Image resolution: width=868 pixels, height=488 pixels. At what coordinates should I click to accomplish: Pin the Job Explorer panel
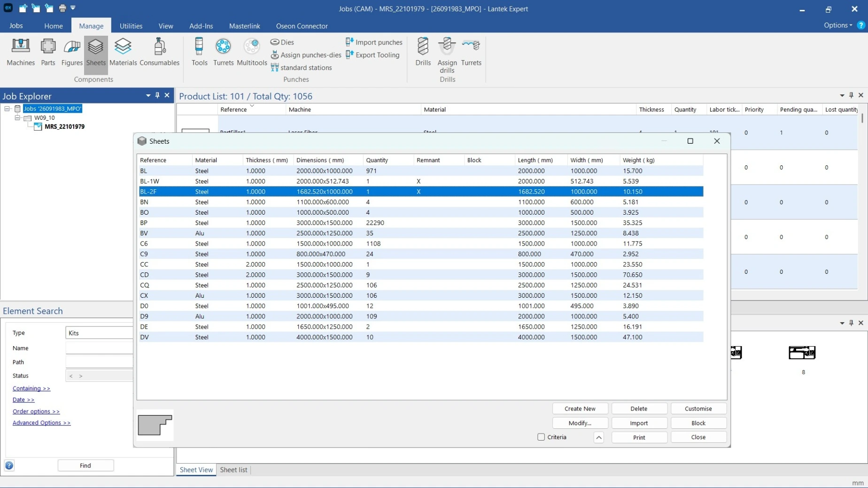coord(157,95)
